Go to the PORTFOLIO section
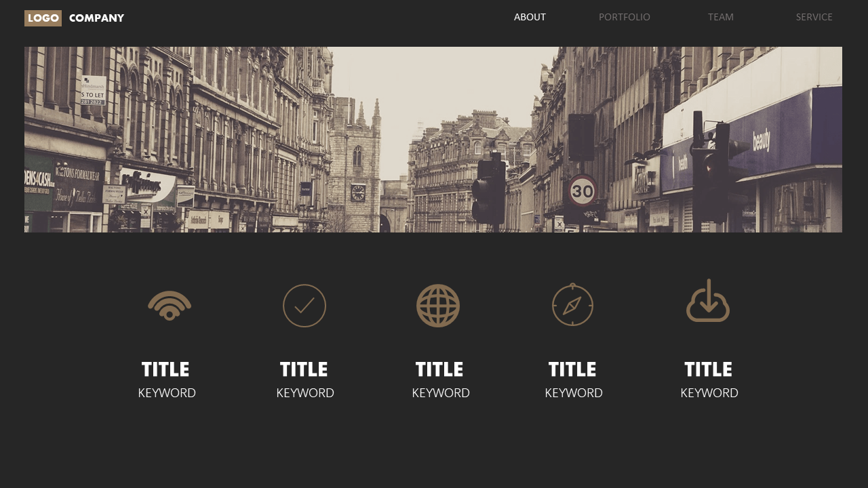The width and height of the screenshot is (868, 488). point(624,17)
